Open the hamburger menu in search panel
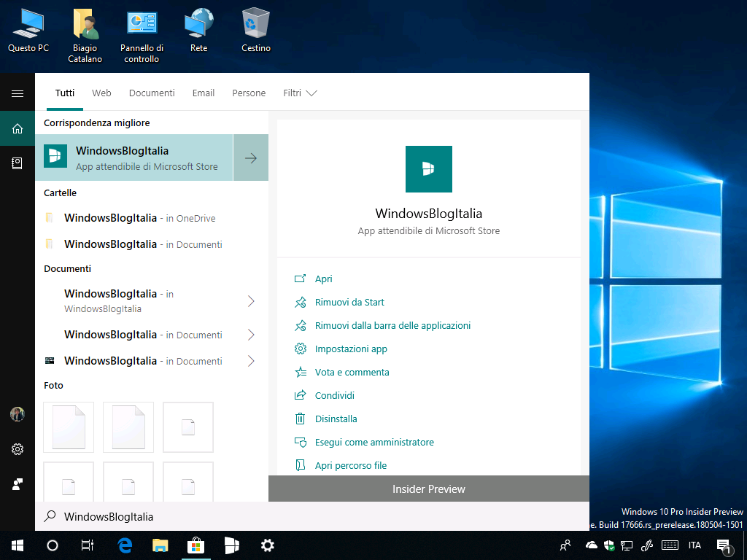Screen dimensions: 747x560 pos(18,93)
